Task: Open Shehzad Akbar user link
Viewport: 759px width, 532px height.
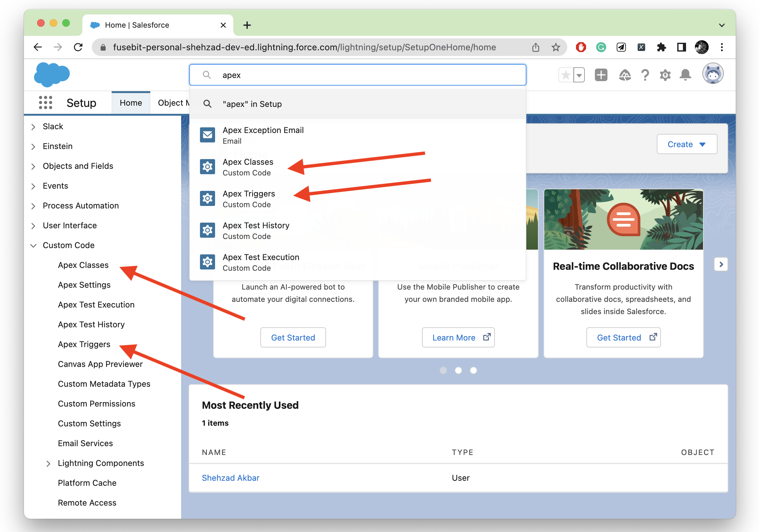Action: [230, 478]
